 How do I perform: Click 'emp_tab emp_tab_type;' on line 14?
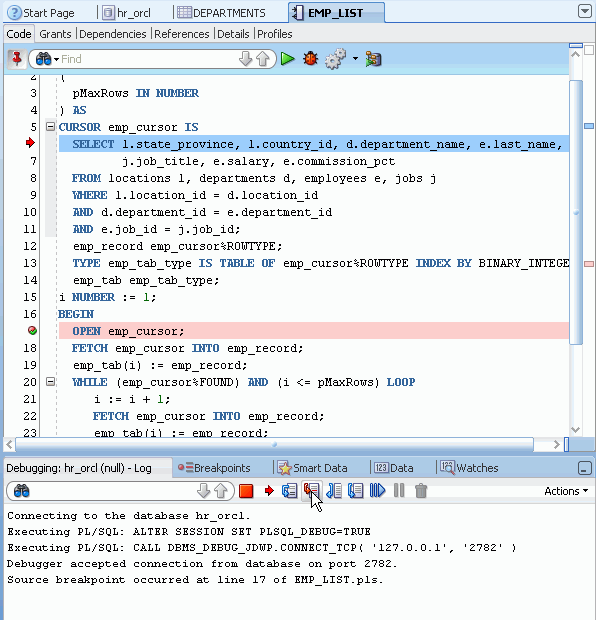click(146, 280)
